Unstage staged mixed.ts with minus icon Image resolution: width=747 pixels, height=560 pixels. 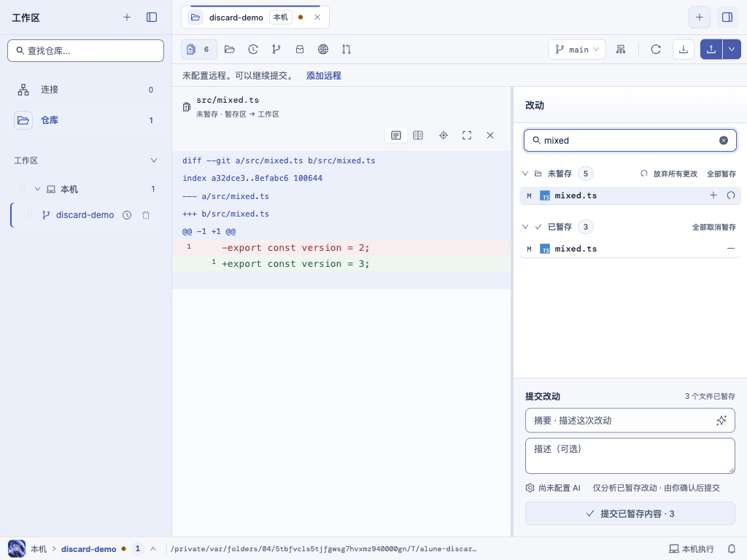click(731, 249)
